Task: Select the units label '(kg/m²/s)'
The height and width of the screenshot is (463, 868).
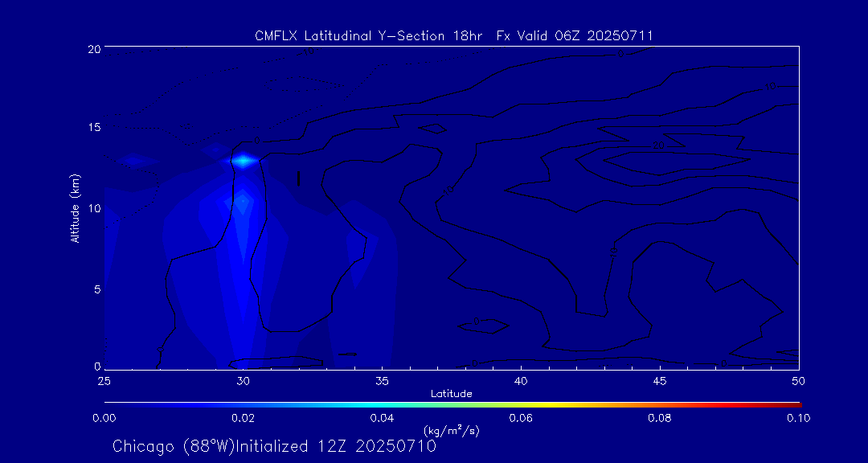Action: click(x=452, y=430)
